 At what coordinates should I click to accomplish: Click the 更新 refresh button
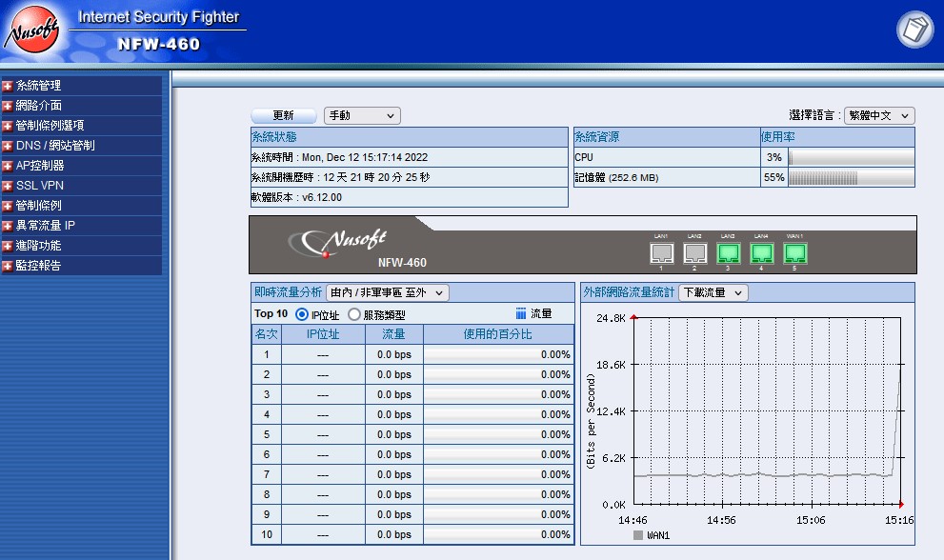pos(283,115)
